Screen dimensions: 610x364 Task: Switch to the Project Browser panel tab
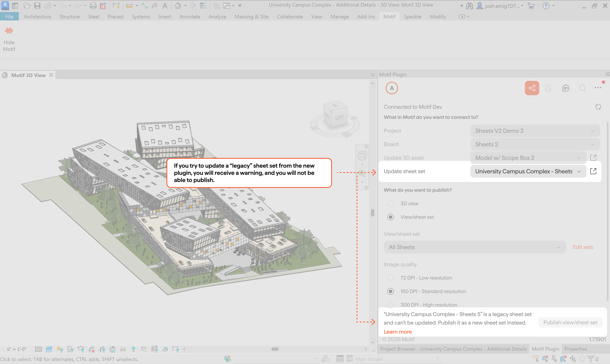pos(453,349)
